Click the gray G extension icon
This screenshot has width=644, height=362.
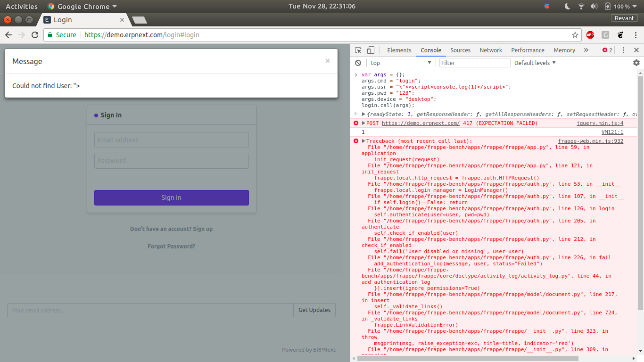(605, 35)
